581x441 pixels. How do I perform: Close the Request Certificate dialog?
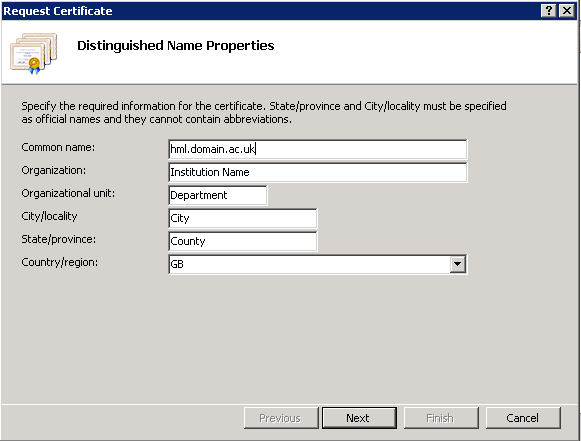567,11
